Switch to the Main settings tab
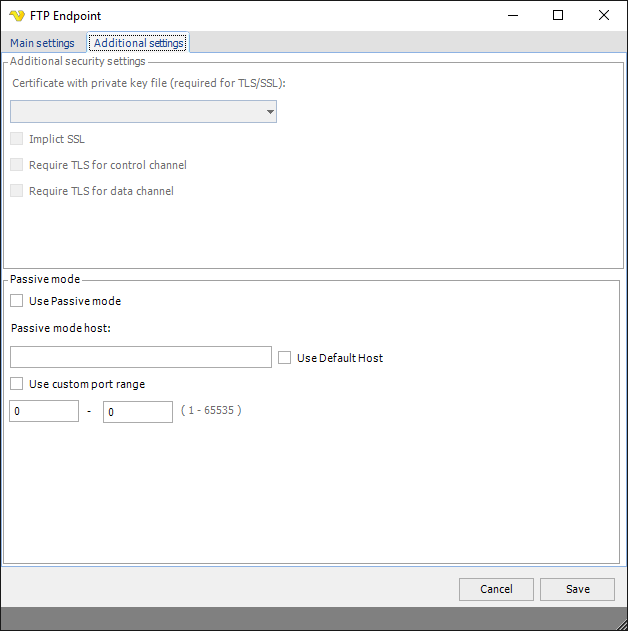Screen dimensions: 628x631 [42, 43]
